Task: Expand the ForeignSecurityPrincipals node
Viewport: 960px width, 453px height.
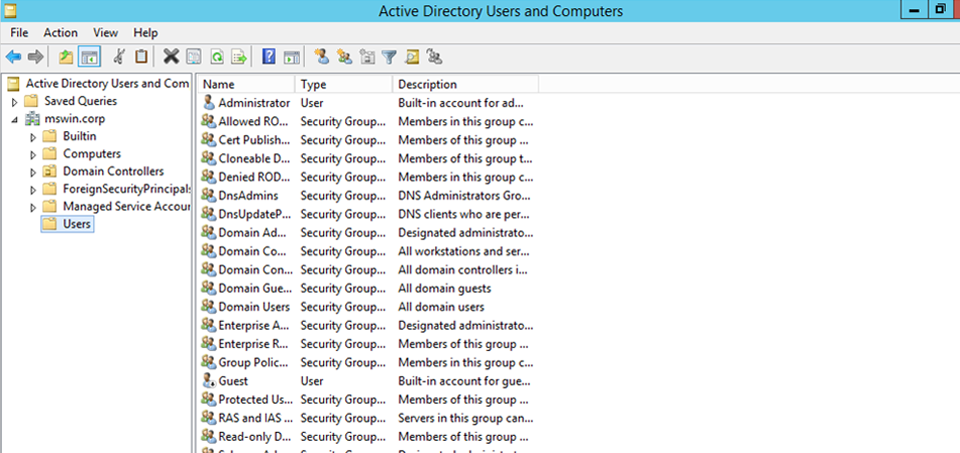Action: click(x=33, y=190)
